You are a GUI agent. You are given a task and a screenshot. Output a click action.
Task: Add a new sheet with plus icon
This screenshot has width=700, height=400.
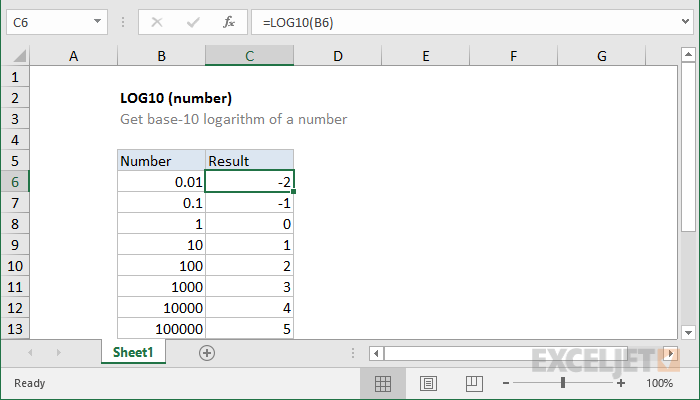point(207,353)
